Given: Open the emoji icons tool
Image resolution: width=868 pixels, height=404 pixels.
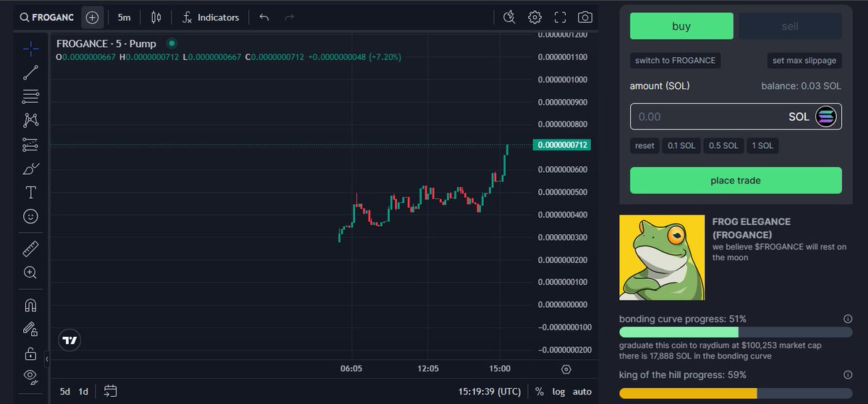Looking at the screenshot, I should coord(30,216).
